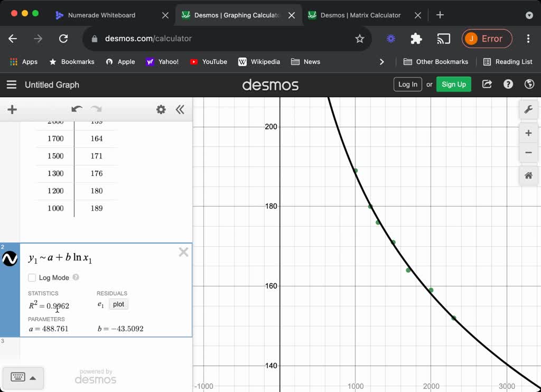Click the Share Graph icon
This screenshot has width=541, height=392.
coord(487,85)
